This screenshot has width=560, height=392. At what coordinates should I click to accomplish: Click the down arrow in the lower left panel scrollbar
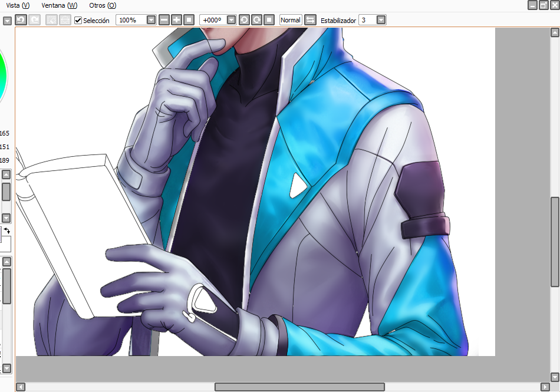pos(6,368)
